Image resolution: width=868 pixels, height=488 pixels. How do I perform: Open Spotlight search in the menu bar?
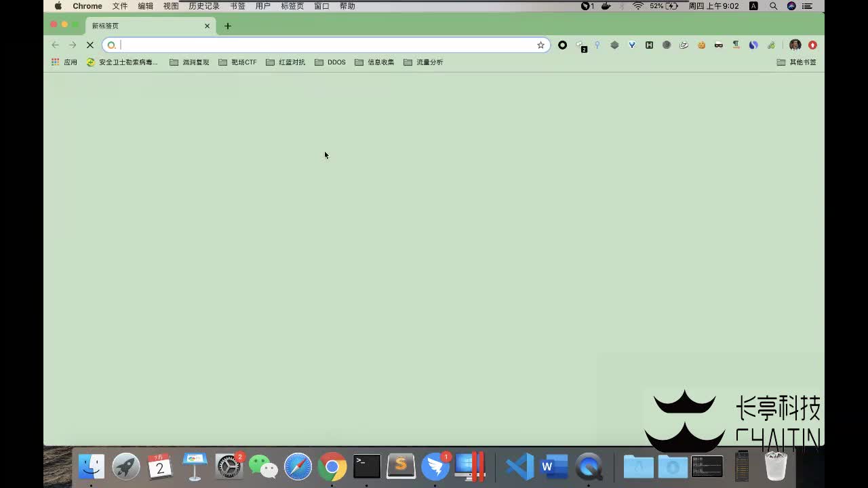pyautogui.click(x=774, y=6)
